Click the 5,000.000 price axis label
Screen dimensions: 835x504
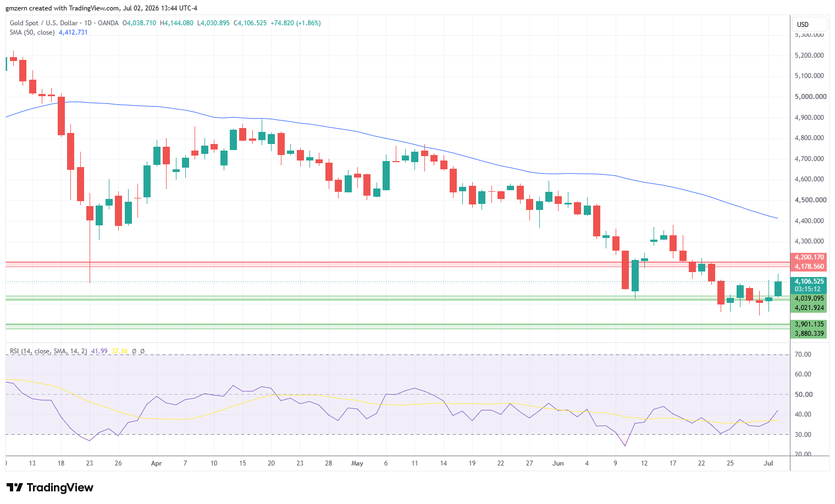810,97
